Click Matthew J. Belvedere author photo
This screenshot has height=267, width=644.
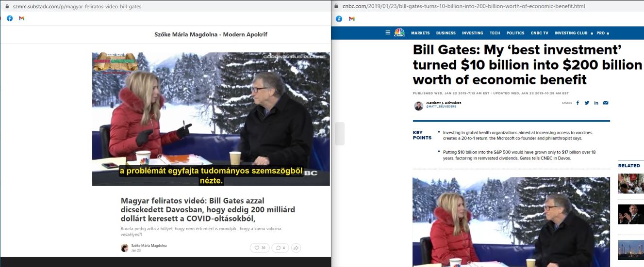click(418, 105)
